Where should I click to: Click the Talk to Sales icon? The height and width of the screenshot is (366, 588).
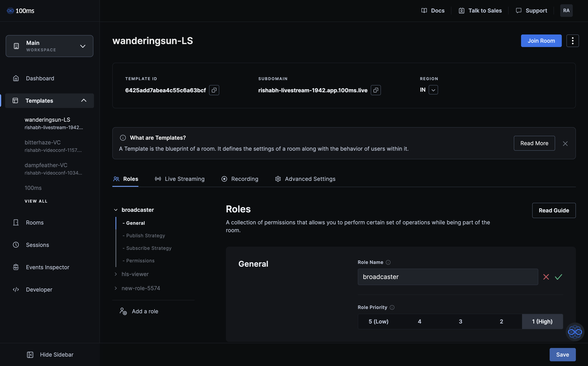pos(461,10)
